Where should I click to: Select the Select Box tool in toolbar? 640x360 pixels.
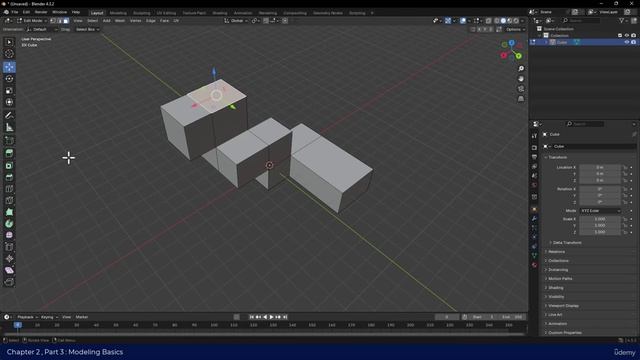click(9, 42)
